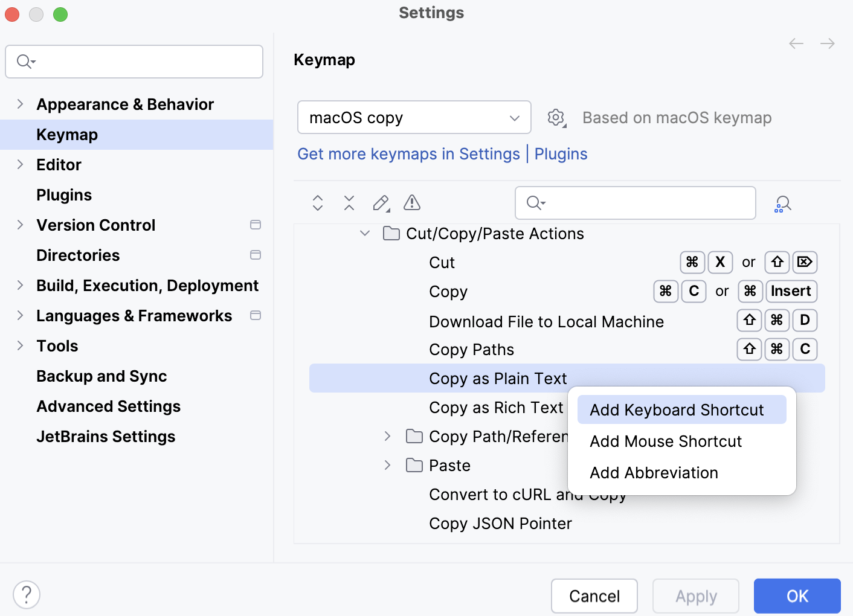Open the macOS copy keymap dropdown
The image size is (853, 616).
coord(414,117)
